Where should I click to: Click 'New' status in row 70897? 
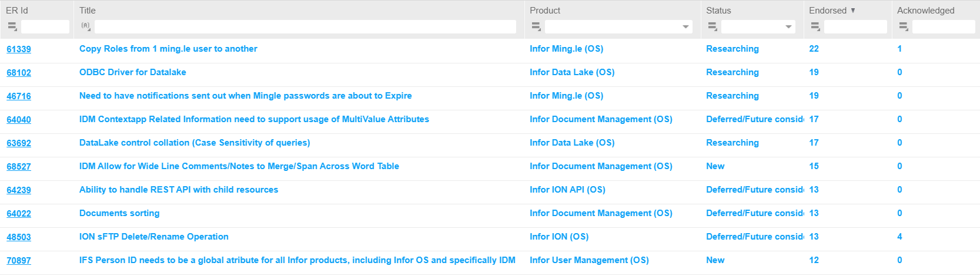715,260
